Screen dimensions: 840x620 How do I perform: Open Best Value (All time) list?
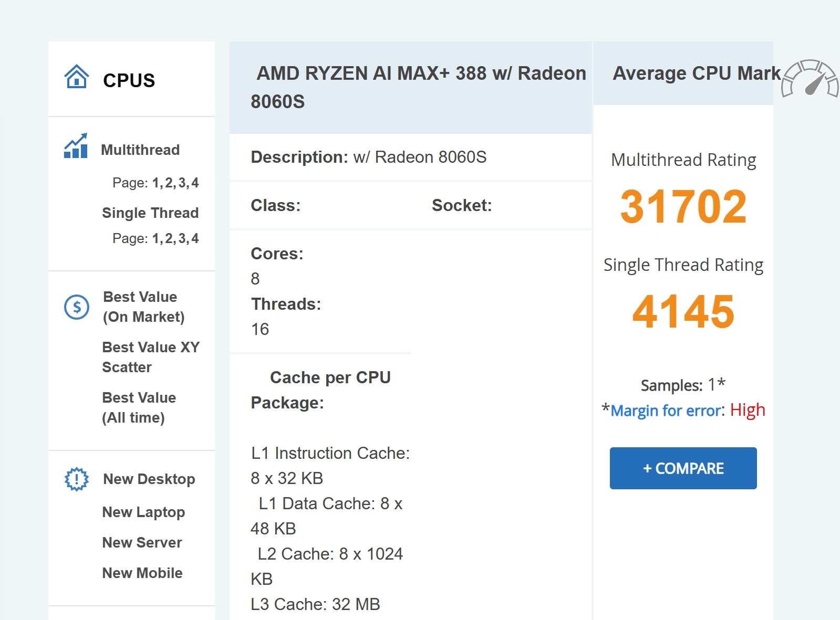click(139, 407)
